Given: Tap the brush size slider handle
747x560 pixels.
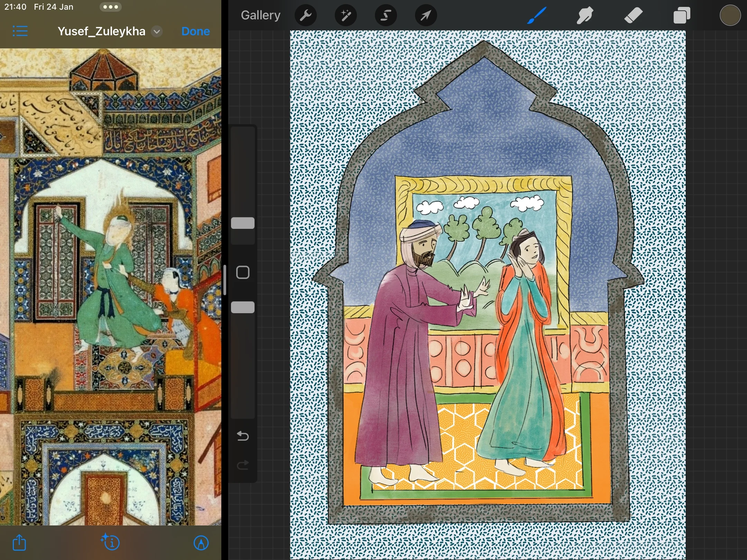Looking at the screenshot, I should [x=243, y=223].
